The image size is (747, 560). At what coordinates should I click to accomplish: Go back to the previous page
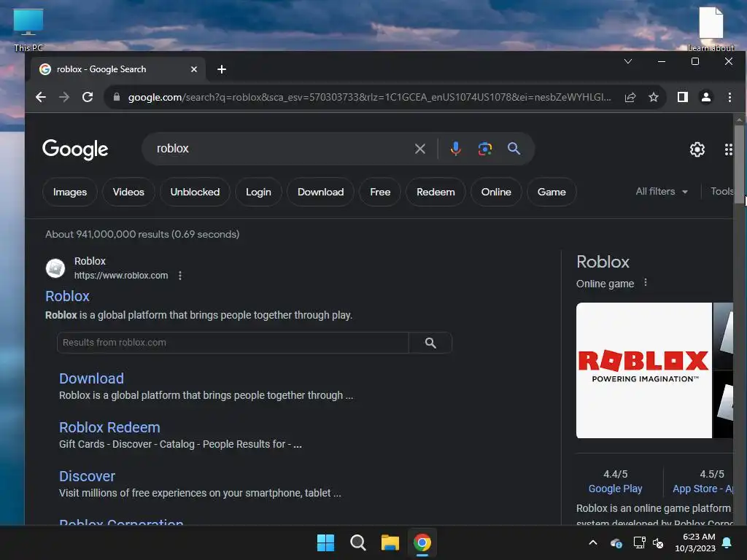point(41,97)
